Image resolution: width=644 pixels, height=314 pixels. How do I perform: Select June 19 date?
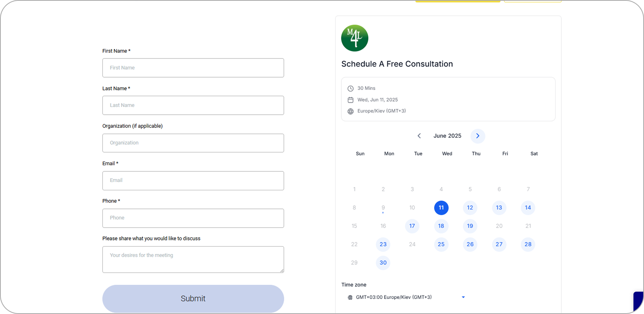click(470, 226)
